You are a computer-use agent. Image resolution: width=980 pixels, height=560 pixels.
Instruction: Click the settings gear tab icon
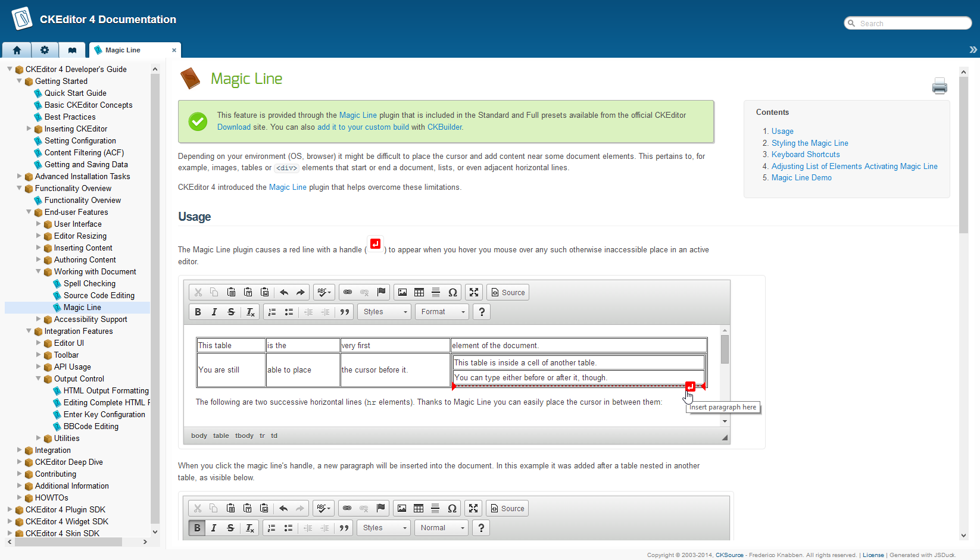pos(45,50)
